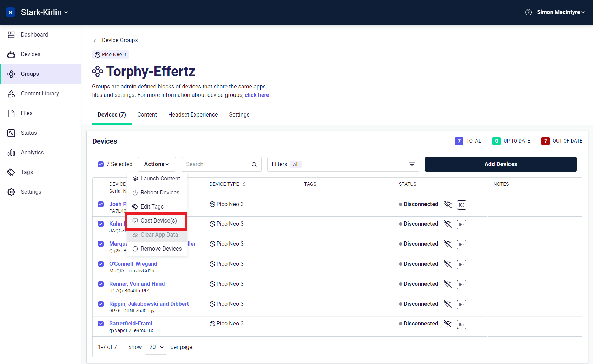Click the DBG icon on the Josh P row
Image resolution: width=593 pixels, height=364 pixels.
tap(461, 205)
